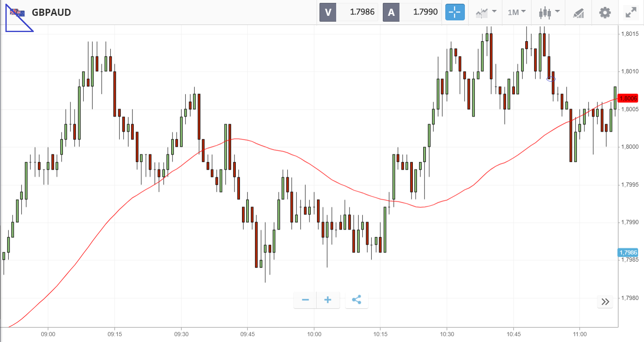The height and width of the screenshot is (342, 644).
Task: Click the blue 1.7986 current price label
Action: point(628,253)
